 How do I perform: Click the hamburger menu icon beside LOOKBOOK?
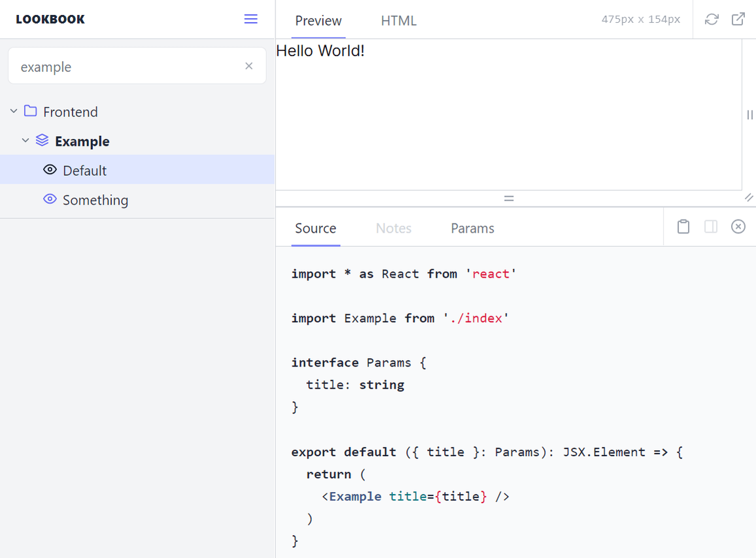[250, 19]
